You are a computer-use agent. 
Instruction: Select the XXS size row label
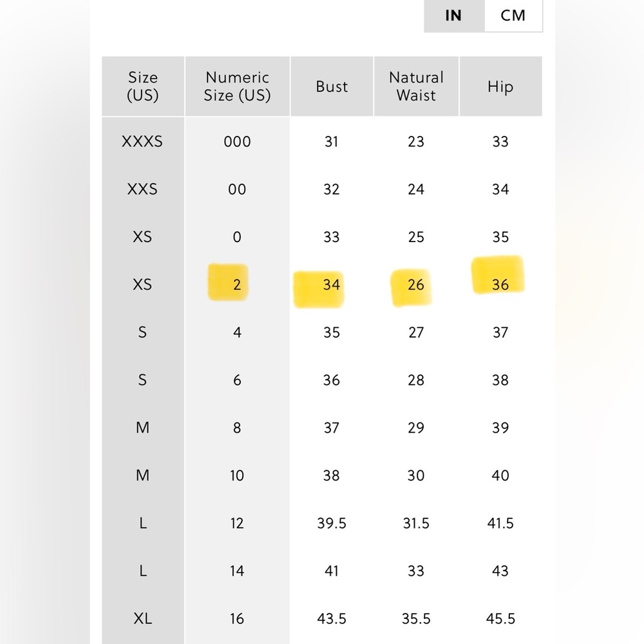142,189
